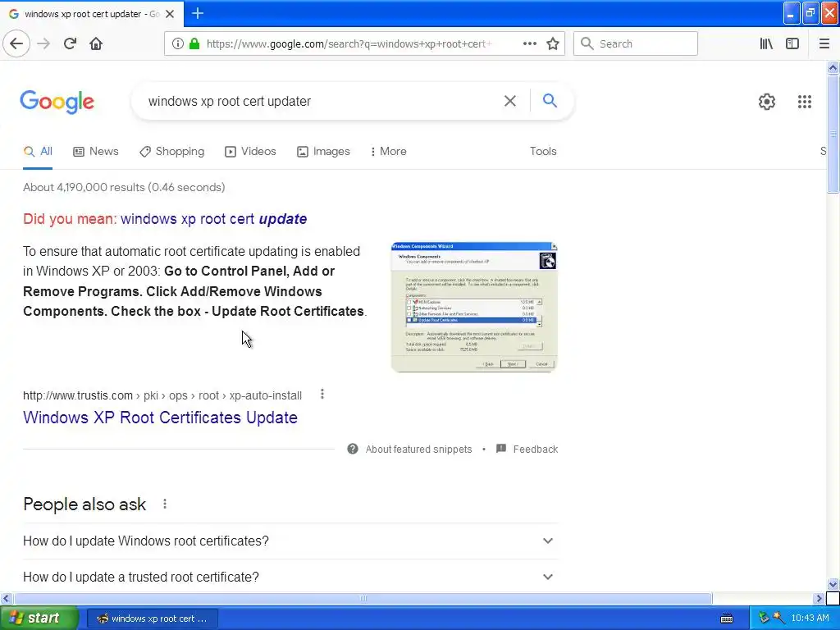The image size is (840, 630).
Task: Click the Firefox address bar URL
Action: 349,43
